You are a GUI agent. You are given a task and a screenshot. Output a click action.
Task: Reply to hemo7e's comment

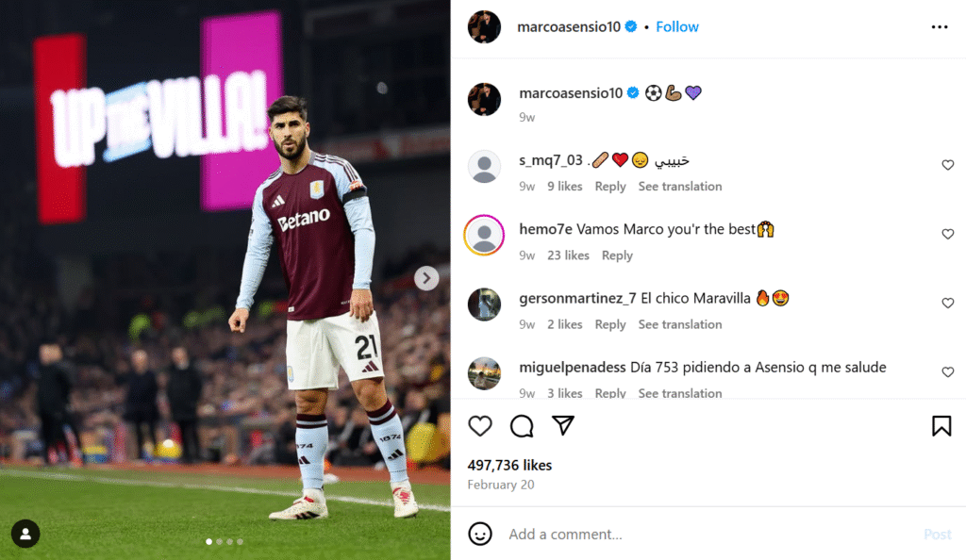617,255
